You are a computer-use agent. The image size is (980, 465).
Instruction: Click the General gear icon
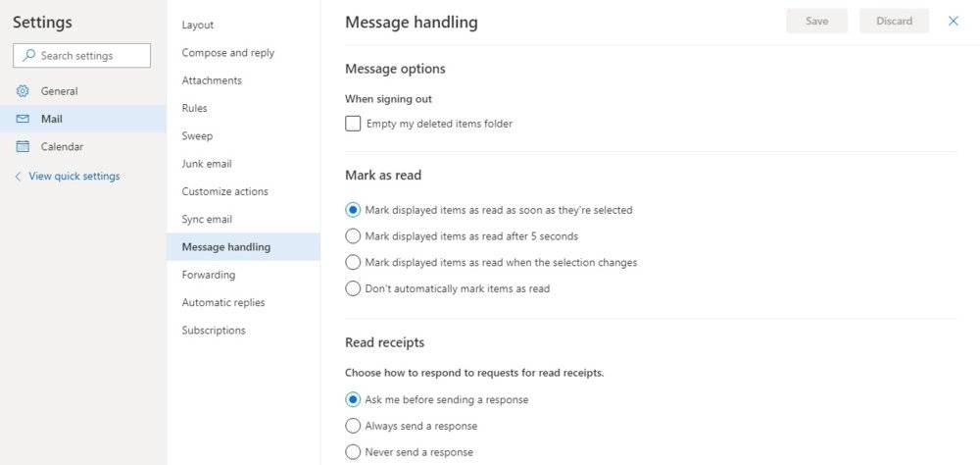(23, 91)
